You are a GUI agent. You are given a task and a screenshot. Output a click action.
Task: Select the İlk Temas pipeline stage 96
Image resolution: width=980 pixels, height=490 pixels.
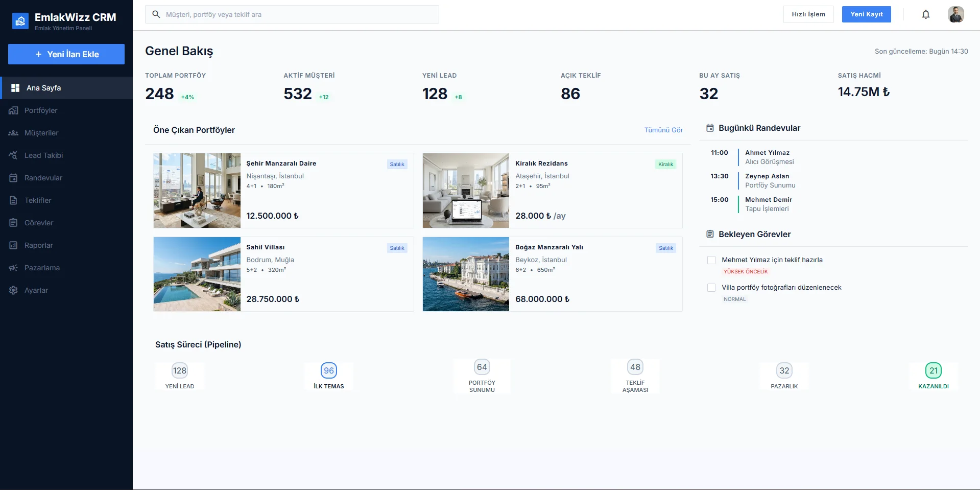329,376
